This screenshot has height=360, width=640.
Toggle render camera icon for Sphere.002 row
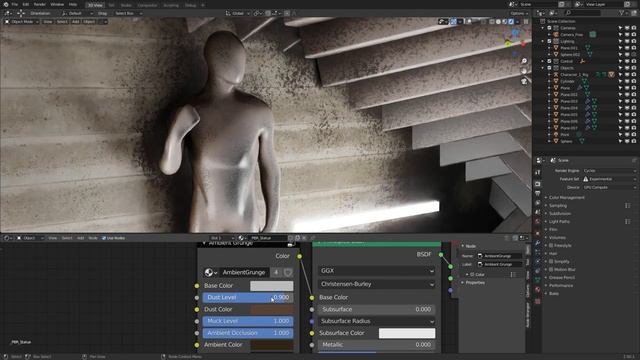[x=633, y=55]
